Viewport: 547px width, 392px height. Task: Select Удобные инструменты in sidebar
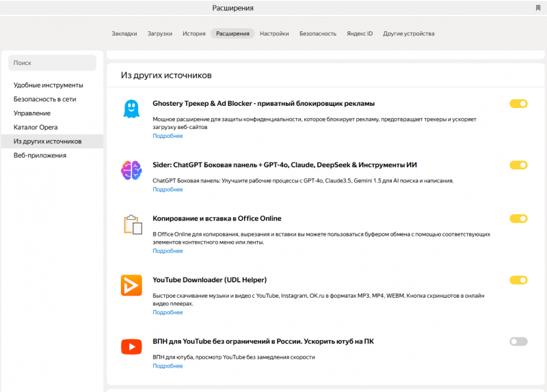[x=53, y=85]
